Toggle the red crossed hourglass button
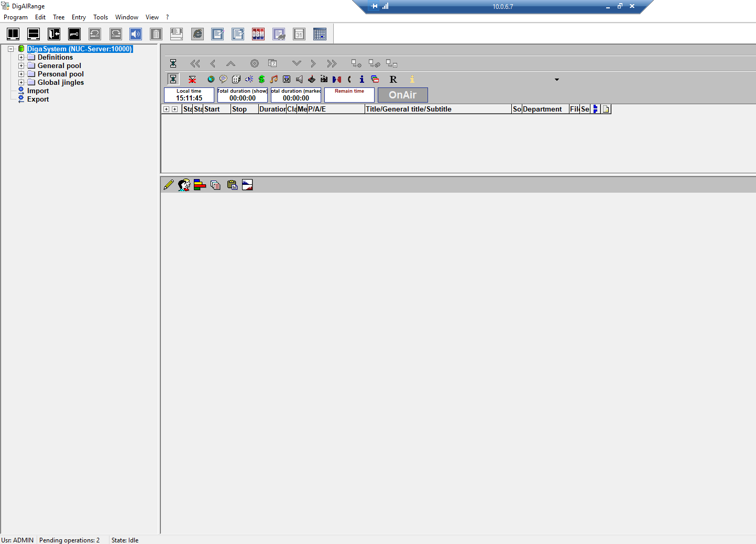The image size is (756, 544). pyautogui.click(x=192, y=79)
